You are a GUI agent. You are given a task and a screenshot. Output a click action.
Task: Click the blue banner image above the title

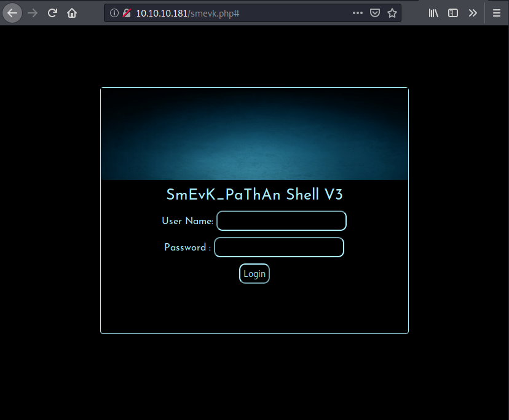pos(254,133)
